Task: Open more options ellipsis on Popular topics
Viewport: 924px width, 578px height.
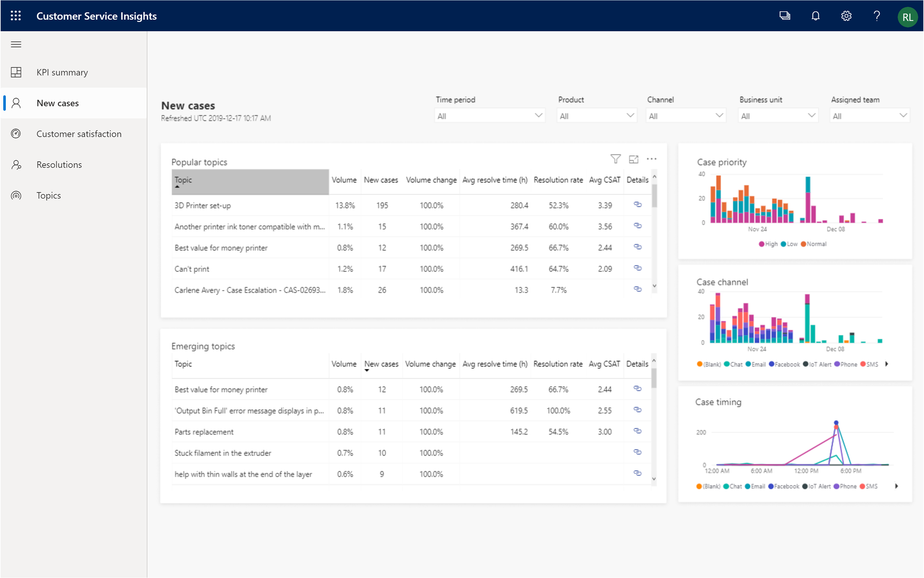Action: [x=651, y=159]
